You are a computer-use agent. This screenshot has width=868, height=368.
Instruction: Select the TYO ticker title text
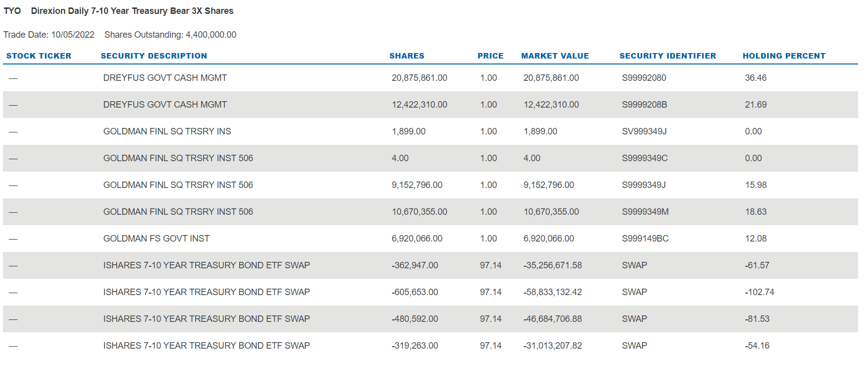(x=12, y=11)
